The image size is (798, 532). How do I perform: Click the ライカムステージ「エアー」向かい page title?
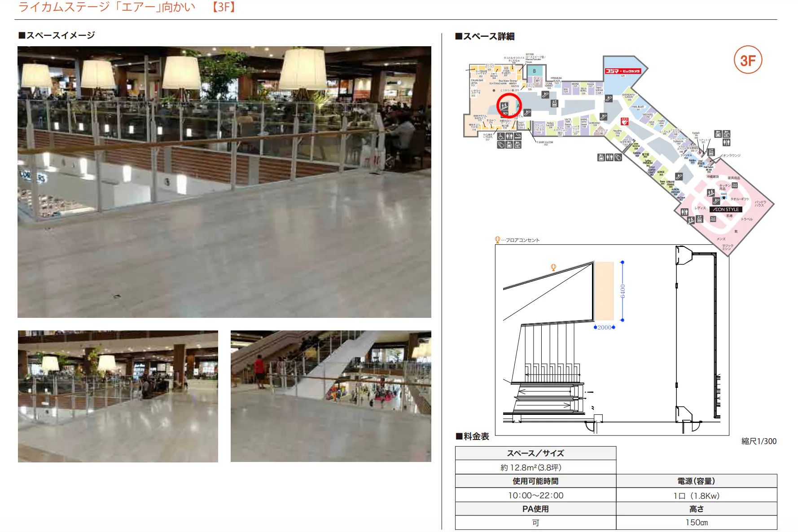pos(107,7)
